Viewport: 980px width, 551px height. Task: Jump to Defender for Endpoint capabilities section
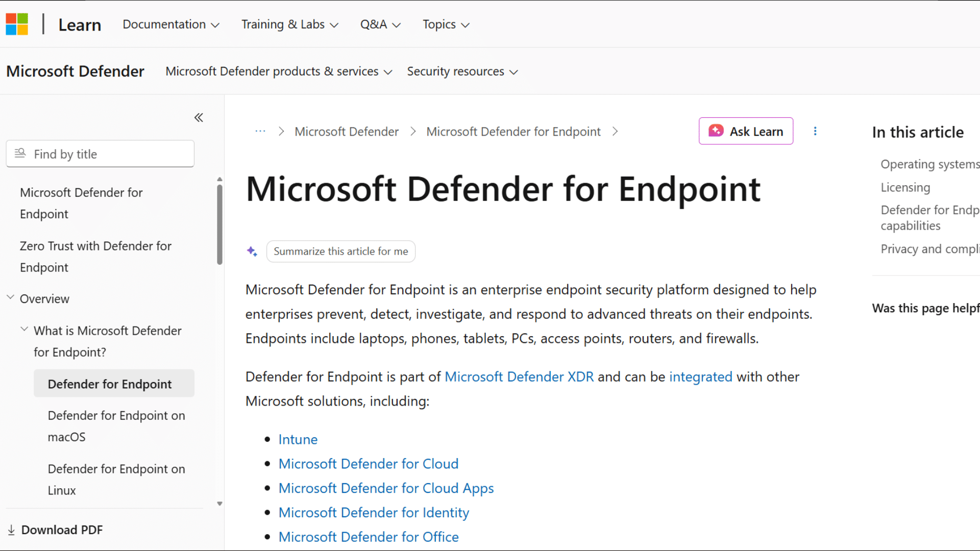click(x=929, y=218)
